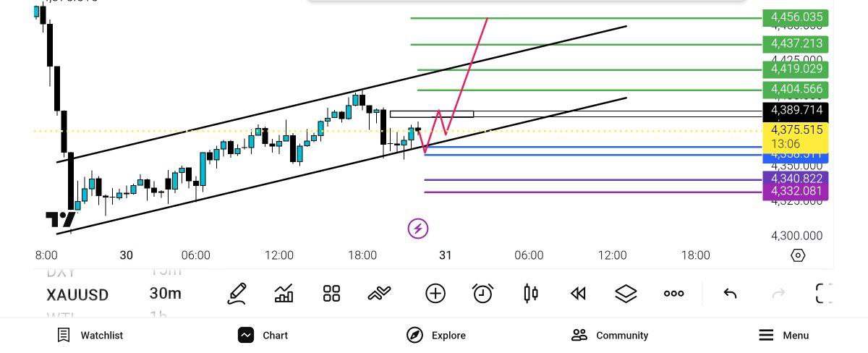Click the purple lightning bolt icon
The width and height of the screenshot is (868, 353).
click(418, 229)
